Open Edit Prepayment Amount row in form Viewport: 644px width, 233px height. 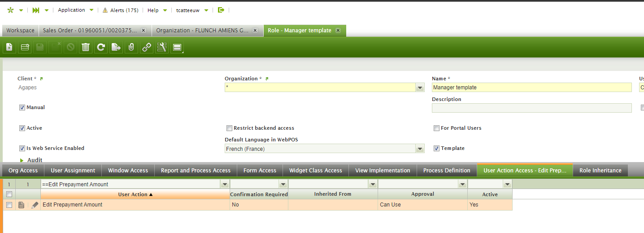(x=21, y=205)
